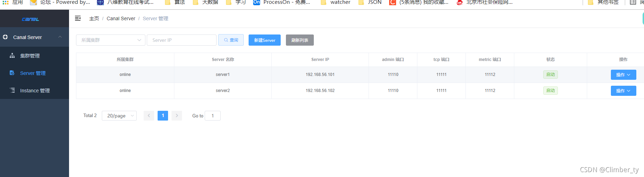Click the canal logo in sidebar
The image size is (644, 177).
30,19
